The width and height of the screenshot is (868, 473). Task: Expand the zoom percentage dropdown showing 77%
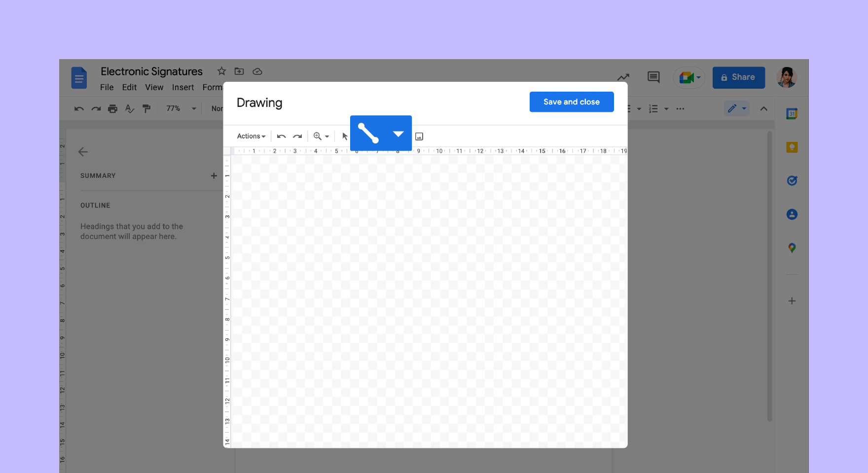coord(193,108)
